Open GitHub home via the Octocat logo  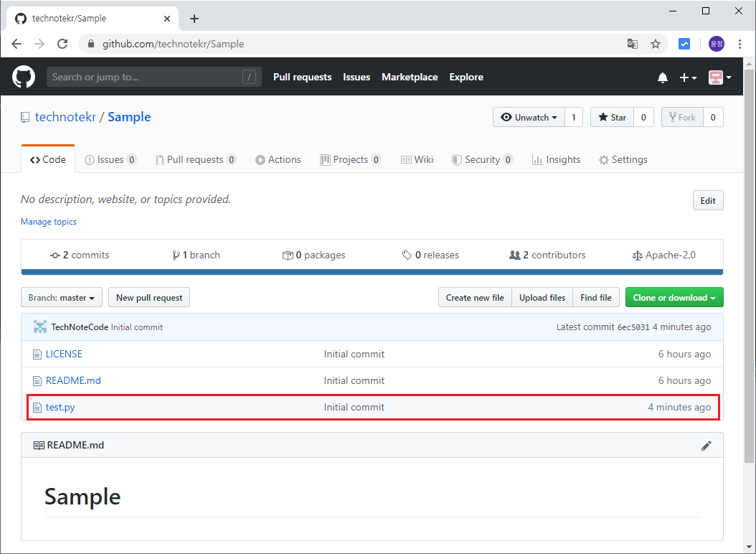click(x=24, y=77)
